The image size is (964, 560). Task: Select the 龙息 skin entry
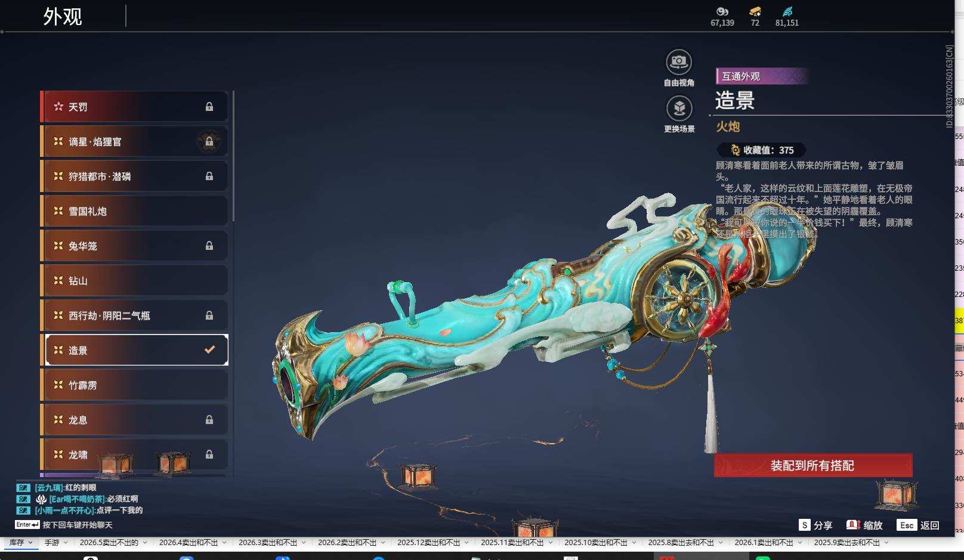click(x=134, y=420)
